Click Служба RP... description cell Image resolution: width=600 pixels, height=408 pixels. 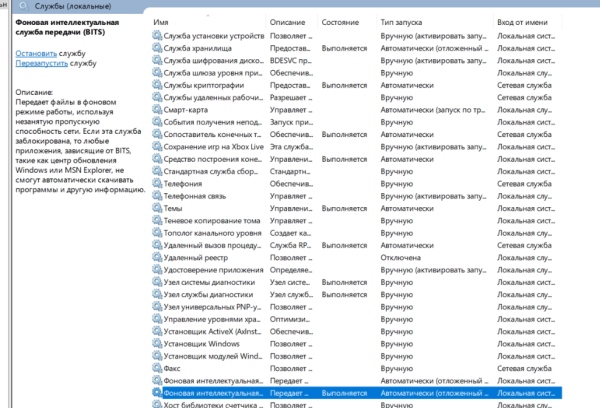[x=290, y=245]
